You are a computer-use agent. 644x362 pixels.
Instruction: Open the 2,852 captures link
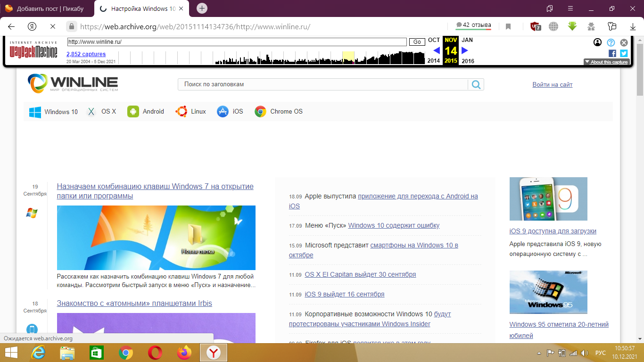point(86,54)
